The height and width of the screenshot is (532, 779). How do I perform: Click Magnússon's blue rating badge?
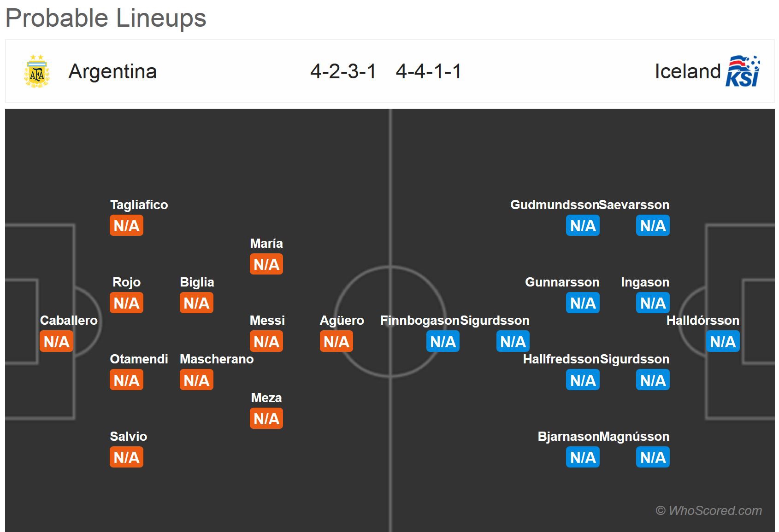pos(653,457)
